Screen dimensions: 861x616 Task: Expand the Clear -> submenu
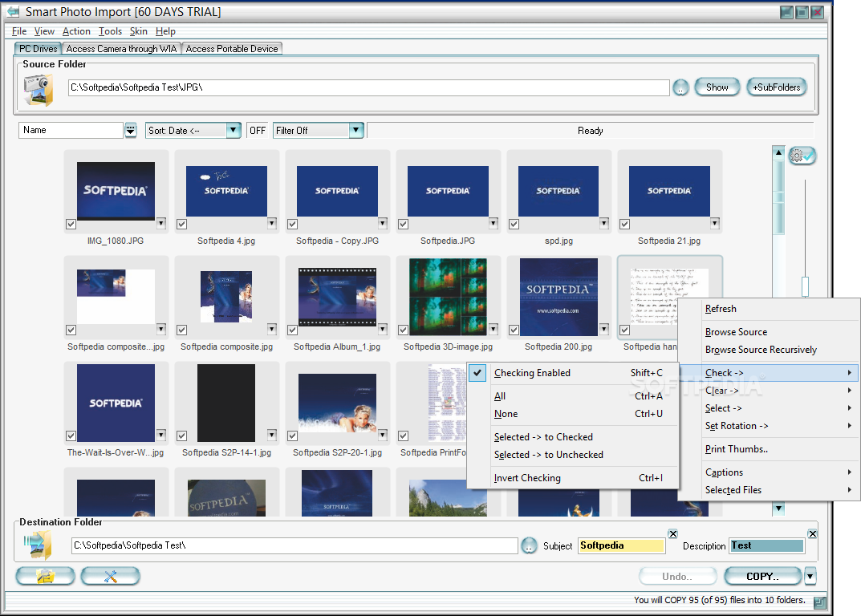[x=770, y=391]
